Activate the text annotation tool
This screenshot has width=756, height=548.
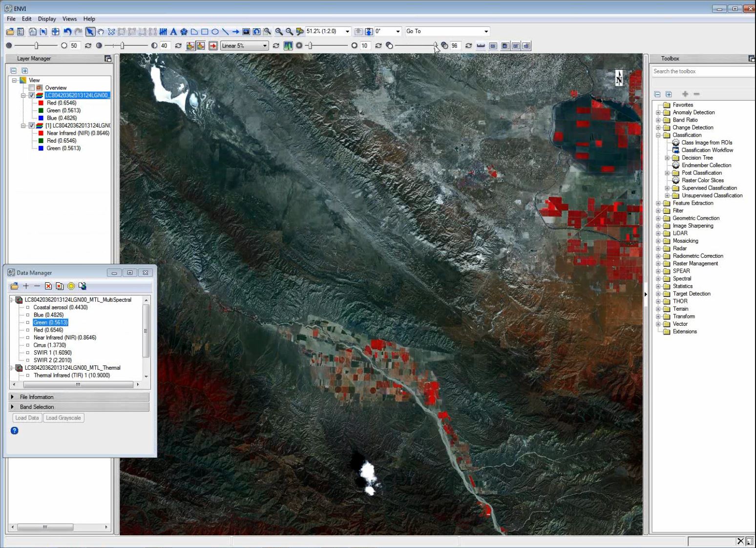click(173, 31)
